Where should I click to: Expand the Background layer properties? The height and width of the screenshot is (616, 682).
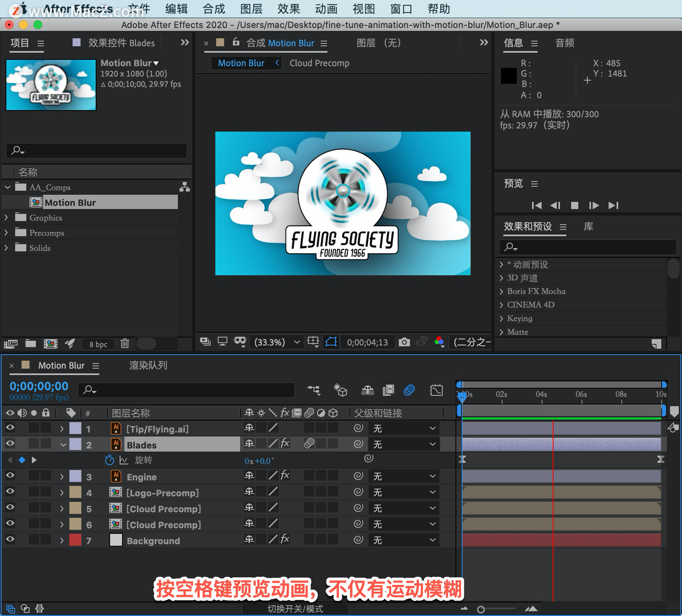click(62, 540)
